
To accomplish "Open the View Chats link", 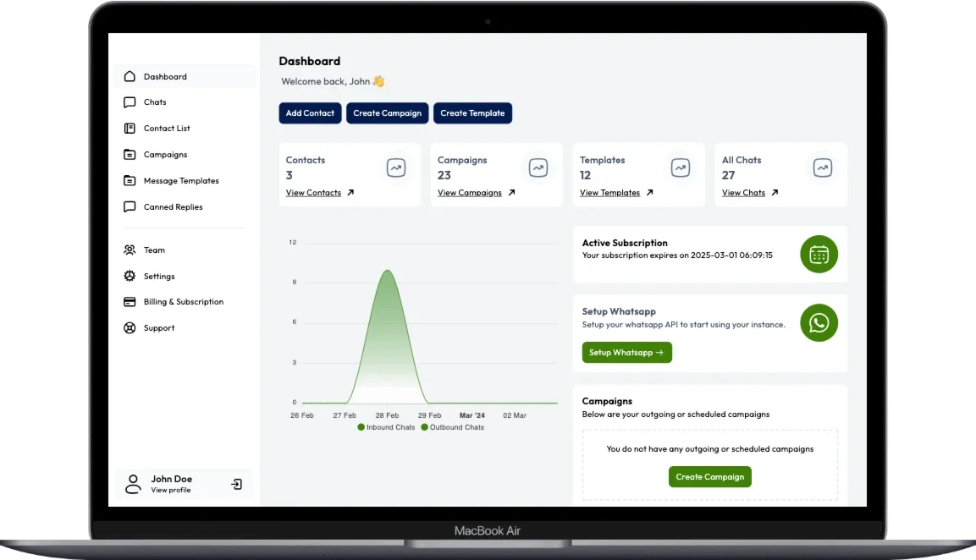I will click(743, 193).
